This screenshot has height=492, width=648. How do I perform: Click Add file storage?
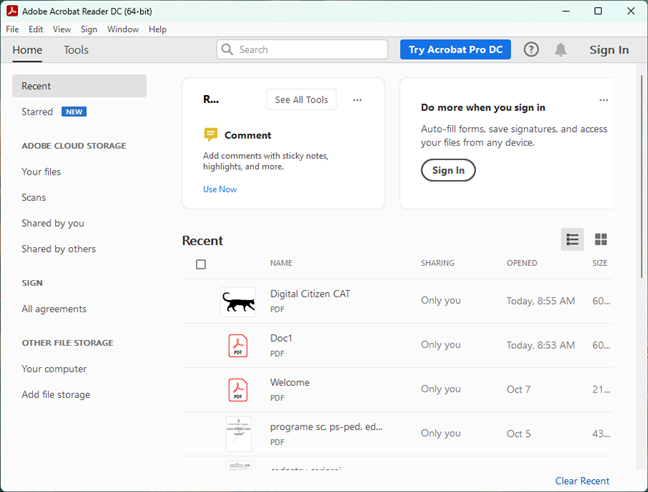pyautogui.click(x=56, y=395)
